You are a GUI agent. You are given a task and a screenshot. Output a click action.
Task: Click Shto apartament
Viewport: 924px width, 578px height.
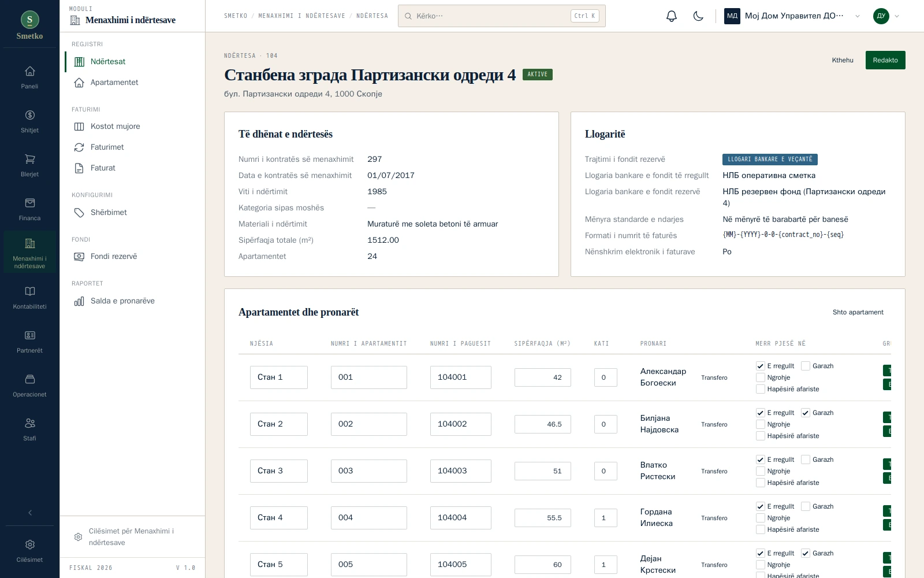coord(858,312)
